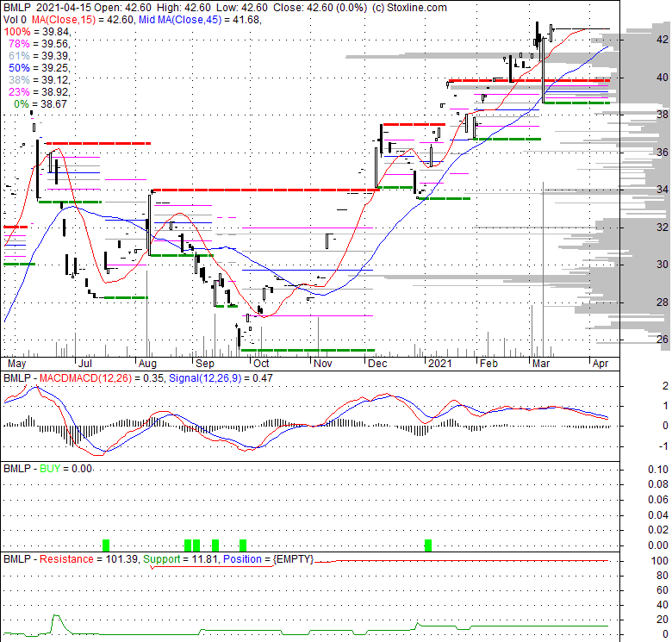Click the '61% = 39.39' Fibonacci level

pos(39,56)
